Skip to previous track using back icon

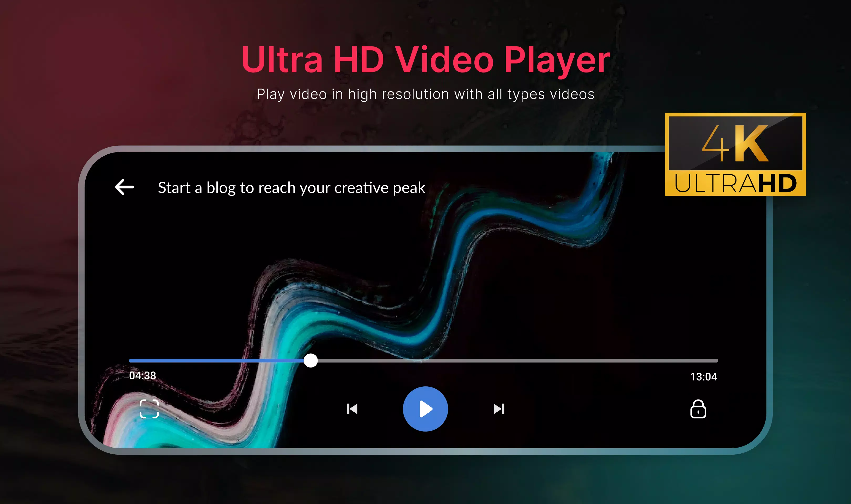coord(352,409)
